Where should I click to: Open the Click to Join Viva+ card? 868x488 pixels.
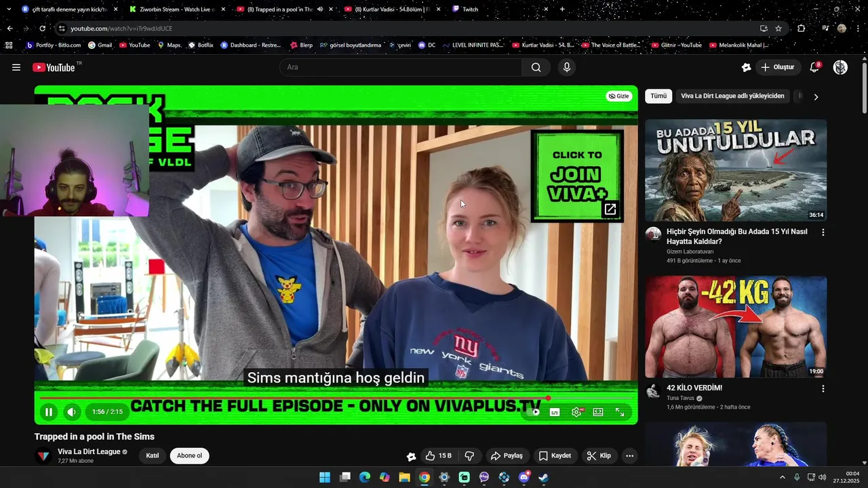[x=577, y=176]
